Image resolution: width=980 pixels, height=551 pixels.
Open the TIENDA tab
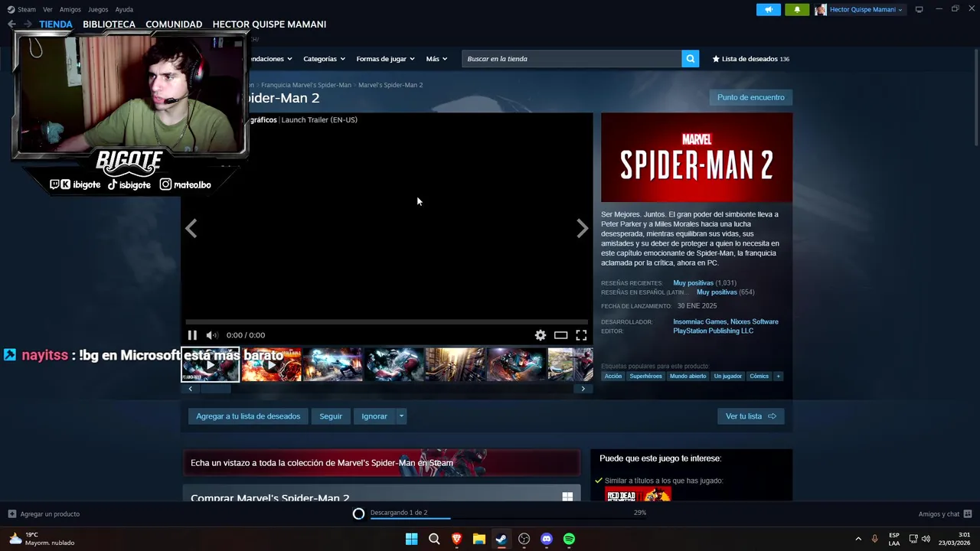click(56, 24)
